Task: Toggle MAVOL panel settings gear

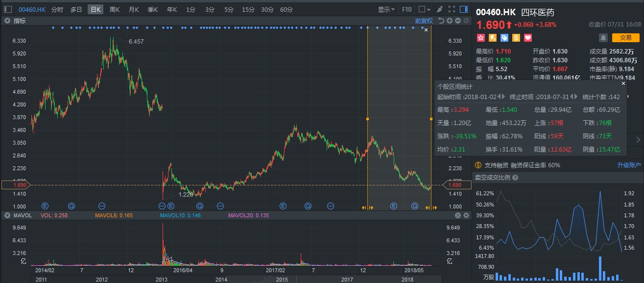Action: tap(466, 215)
